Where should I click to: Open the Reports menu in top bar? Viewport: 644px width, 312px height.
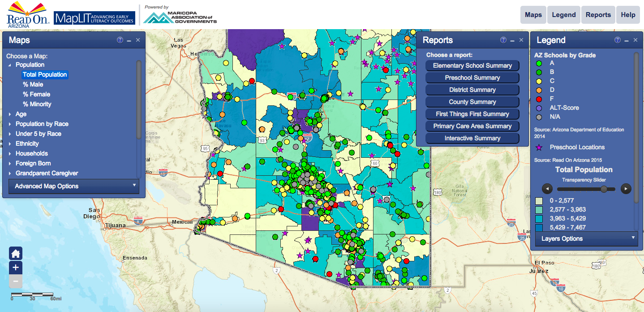(598, 15)
